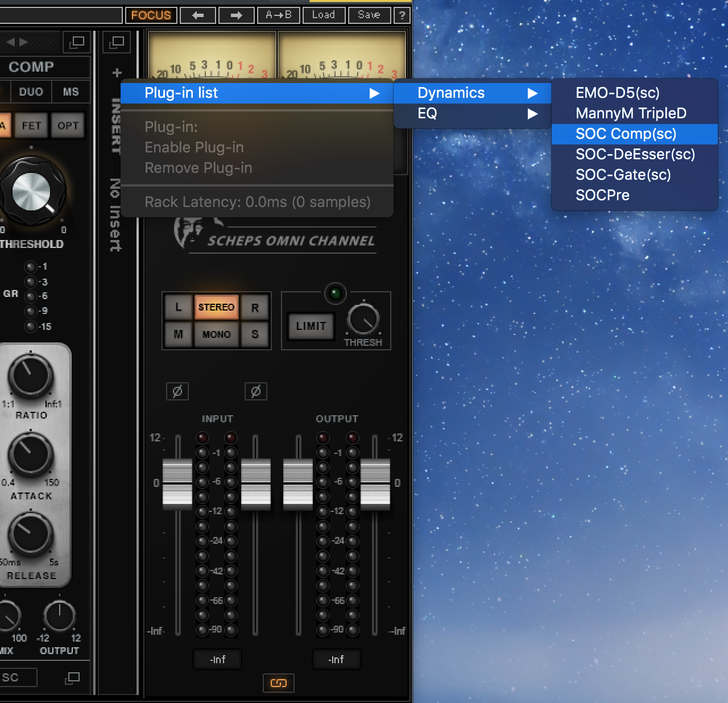Toggle the stereo link chain icon at bottom

[x=279, y=683]
